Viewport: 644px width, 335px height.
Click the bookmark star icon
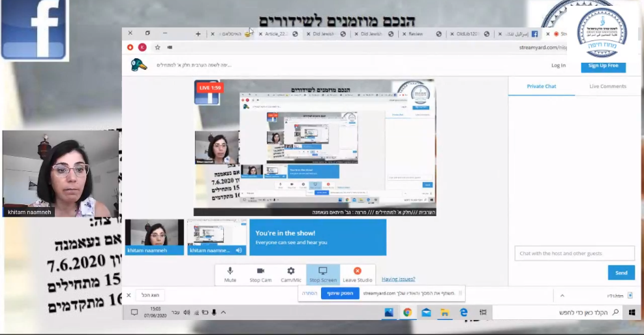pos(157,47)
